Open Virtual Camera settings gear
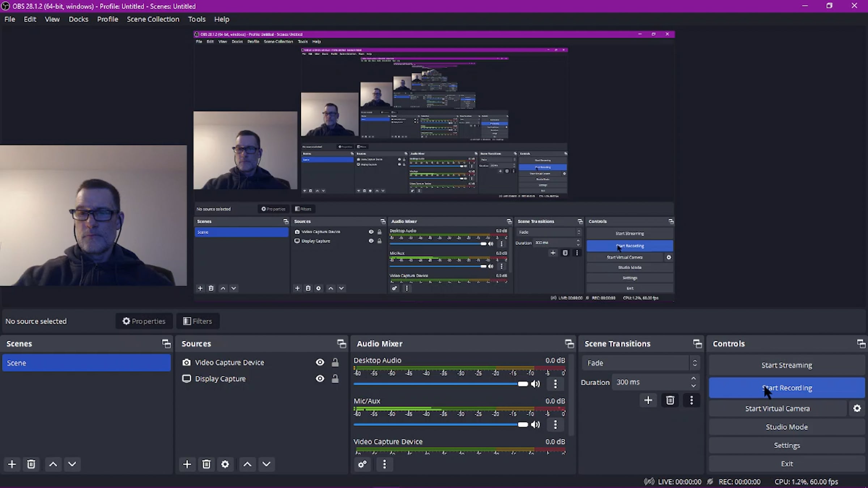Screen dimensions: 868x488 (857, 408)
